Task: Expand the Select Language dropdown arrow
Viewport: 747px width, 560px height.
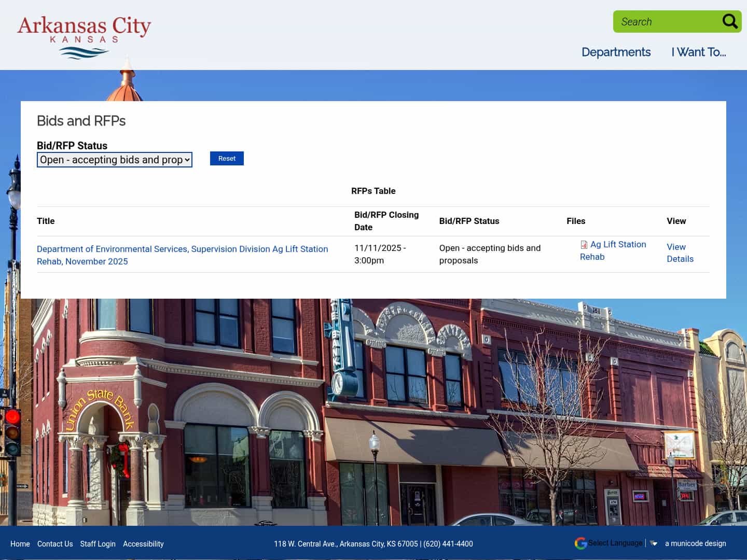Action: click(x=653, y=543)
